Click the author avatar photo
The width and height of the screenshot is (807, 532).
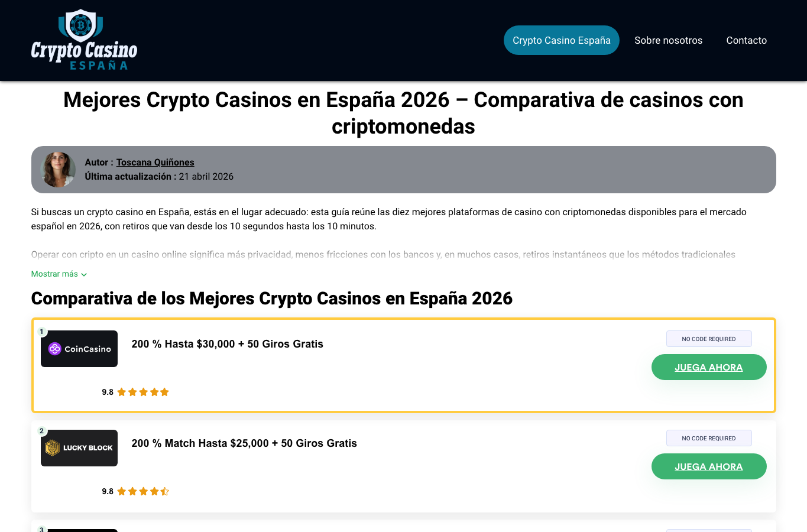click(58, 170)
